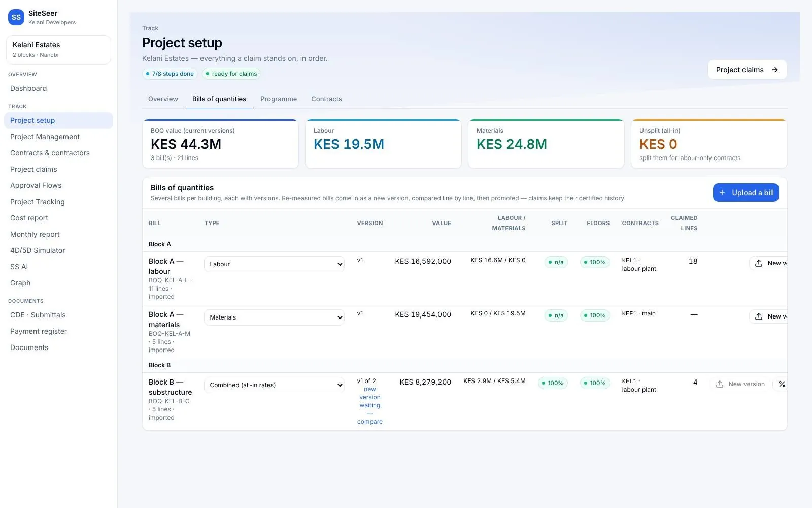812x508 pixels.
Task: Open the Overview tab
Action: point(163,99)
